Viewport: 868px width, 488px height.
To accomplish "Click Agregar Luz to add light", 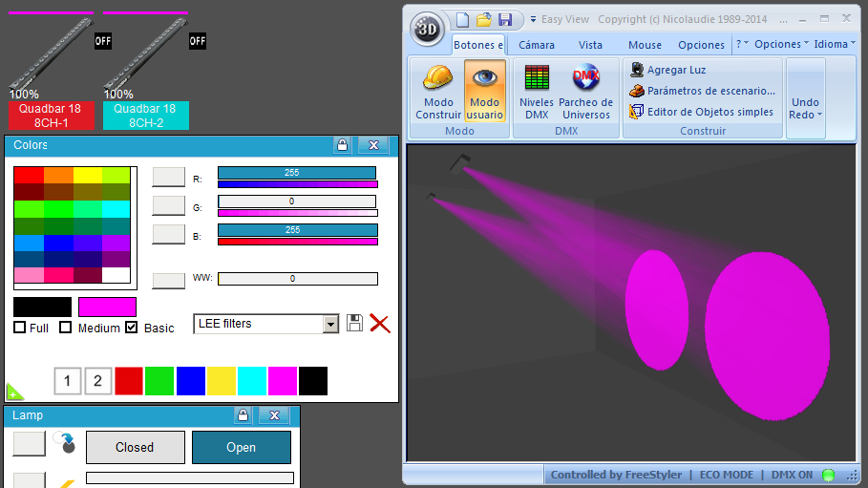I will coord(668,70).
